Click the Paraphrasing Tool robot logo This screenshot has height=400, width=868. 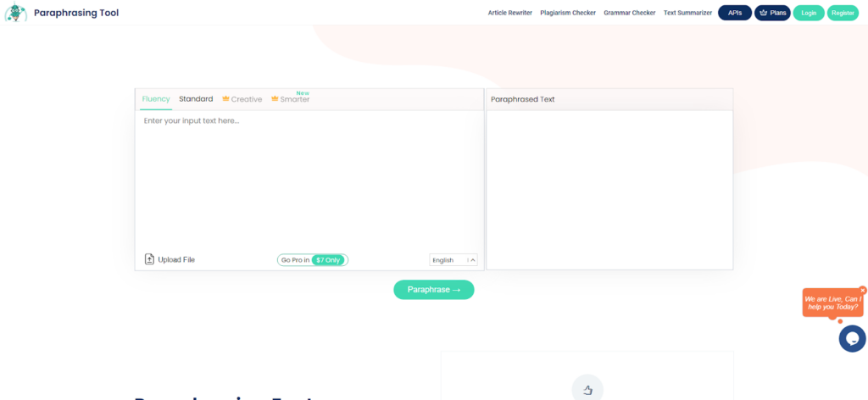coord(15,13)
